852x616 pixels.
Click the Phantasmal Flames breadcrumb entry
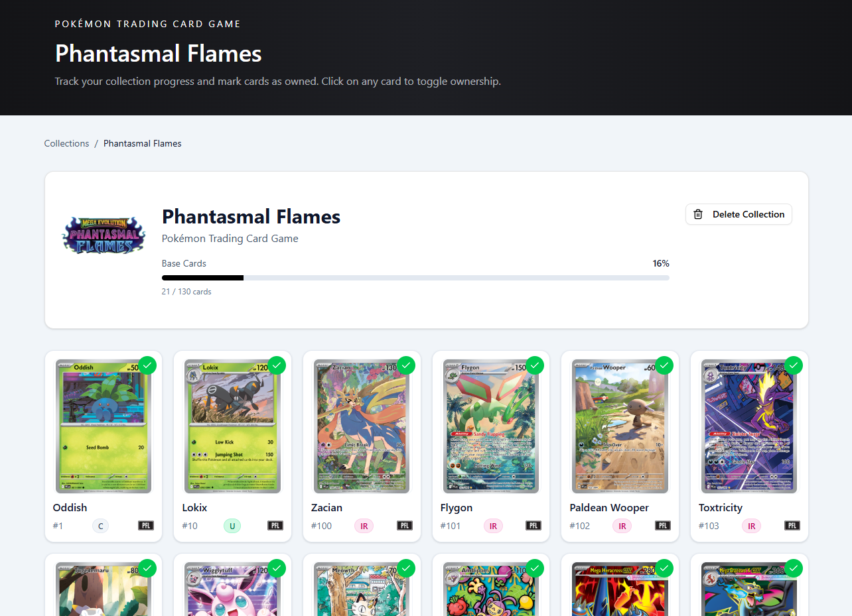tap(142, 143)
